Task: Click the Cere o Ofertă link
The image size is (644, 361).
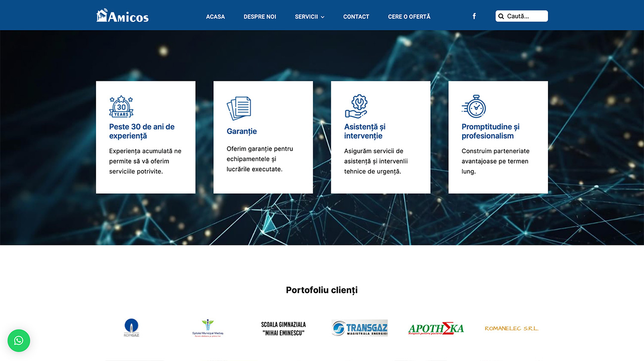Action: 409,17
